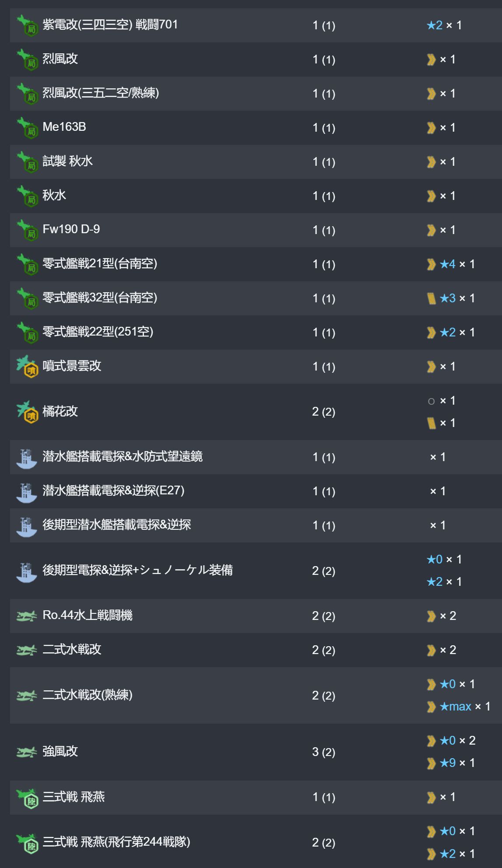502x868 pixels.
Task: Select the 紫電改(三四三空) 戦闘701 equipment name
Action: (110, 24)
